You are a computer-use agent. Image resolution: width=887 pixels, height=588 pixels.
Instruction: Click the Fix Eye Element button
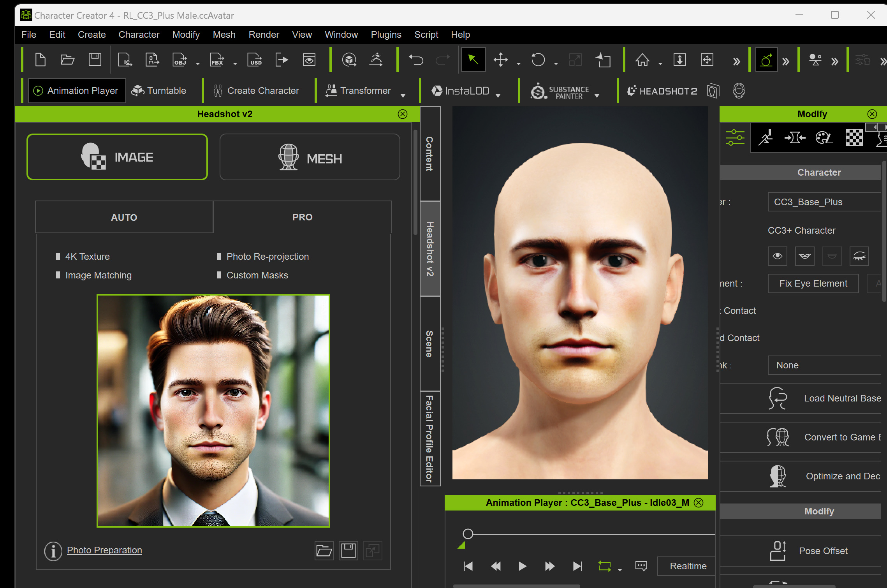pos(813,283)
